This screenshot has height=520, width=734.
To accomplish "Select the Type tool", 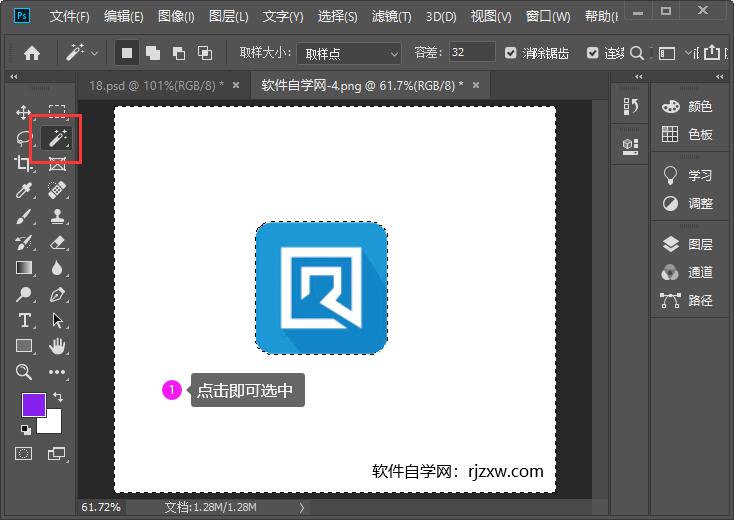I will tap(24, 321).
